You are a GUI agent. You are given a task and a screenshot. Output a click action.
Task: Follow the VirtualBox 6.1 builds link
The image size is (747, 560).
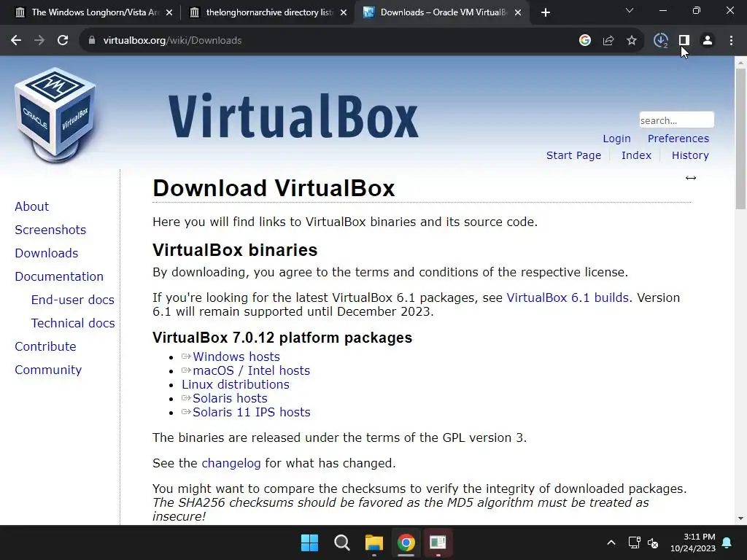568,297
